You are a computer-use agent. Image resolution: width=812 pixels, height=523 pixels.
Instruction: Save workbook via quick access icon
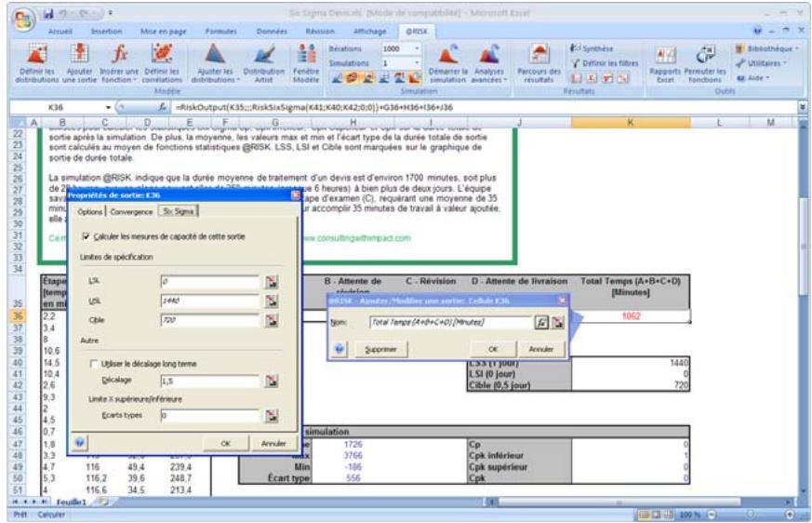pyautogui.click(x=48, y=13)
